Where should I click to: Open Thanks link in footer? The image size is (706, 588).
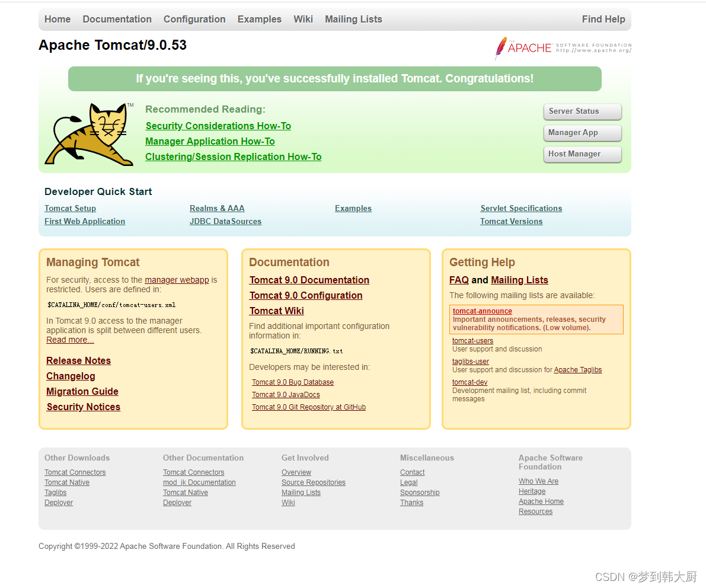[411, 503]
